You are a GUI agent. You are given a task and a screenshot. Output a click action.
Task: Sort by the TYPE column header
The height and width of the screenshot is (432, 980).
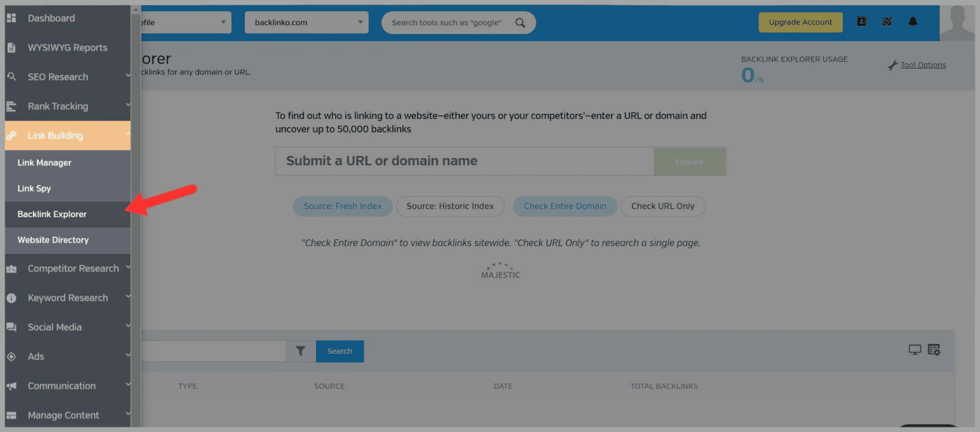coord(187,386)
